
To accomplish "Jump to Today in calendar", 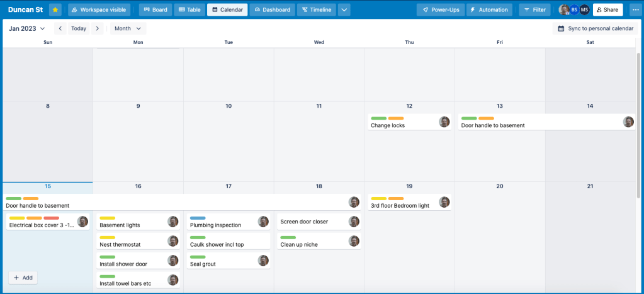I will pos(79,28).
